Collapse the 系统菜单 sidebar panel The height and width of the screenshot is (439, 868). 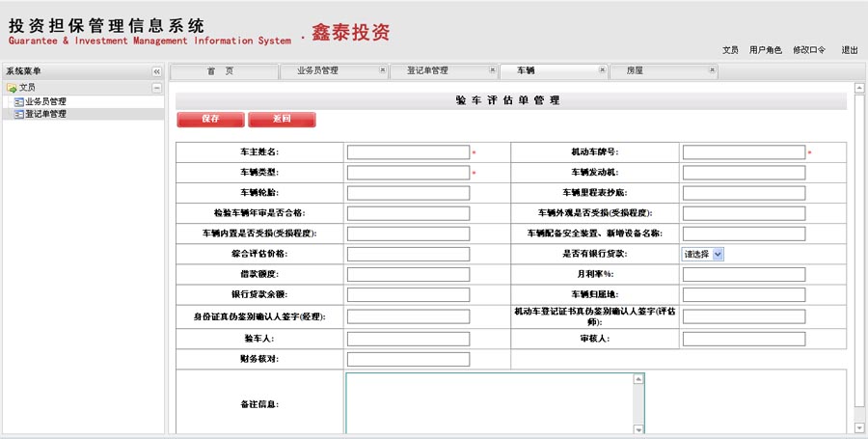click(x=156, y=71)
